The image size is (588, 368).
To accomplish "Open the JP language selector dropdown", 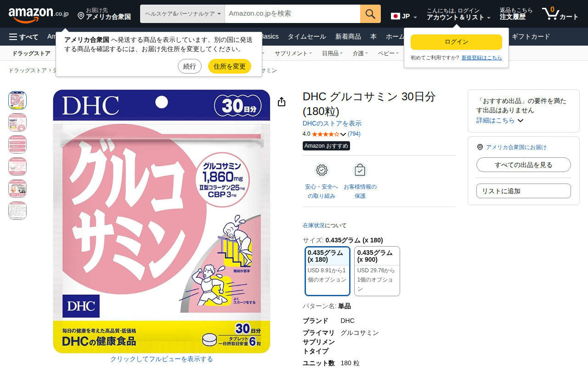I will pos(404,17).
